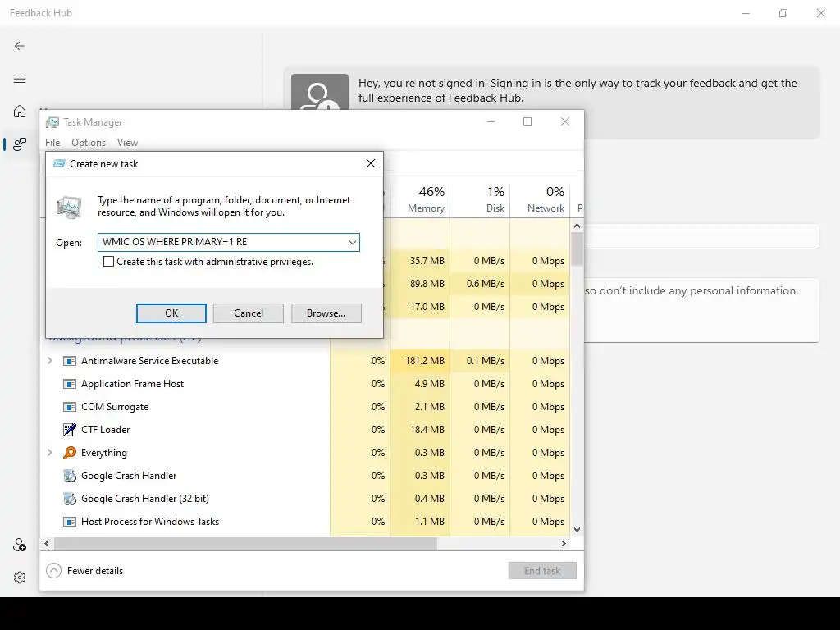Screen dimensions: 840x630
Task: Click the Create new task title icon
Action: (x=59, y=163)
